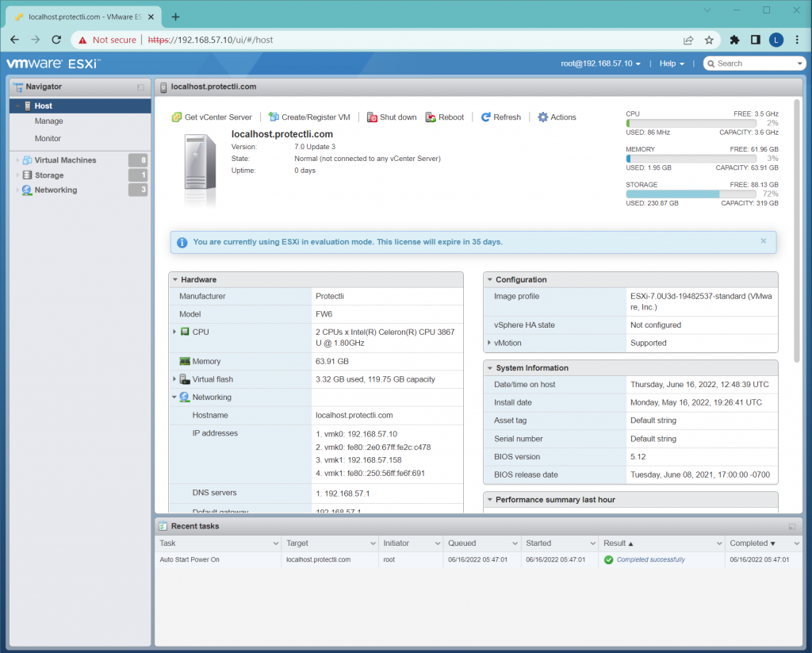Click the browser address bar URL
Screen dimensions: 812x653
click(x=210, y=40)
